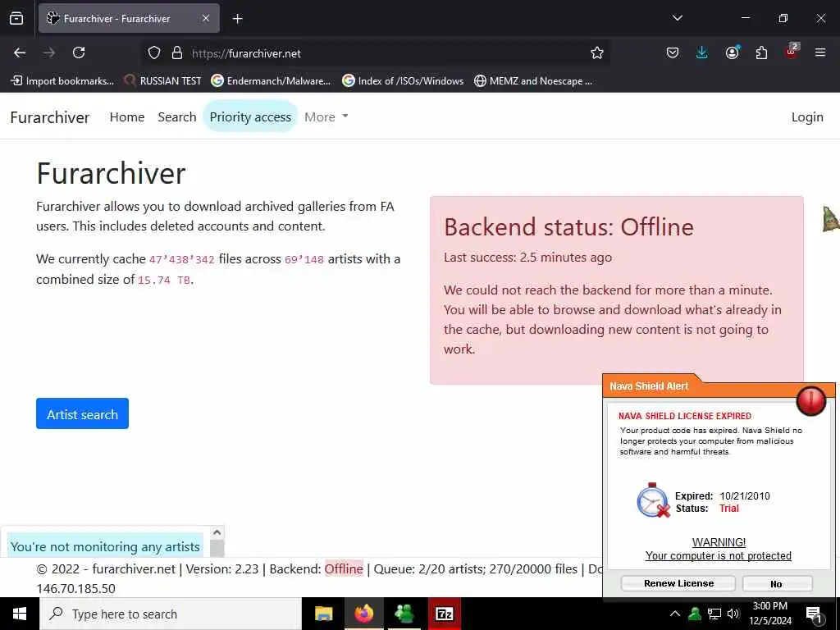Click the monitoring panel scrollbar thumb

coord(217,549)
